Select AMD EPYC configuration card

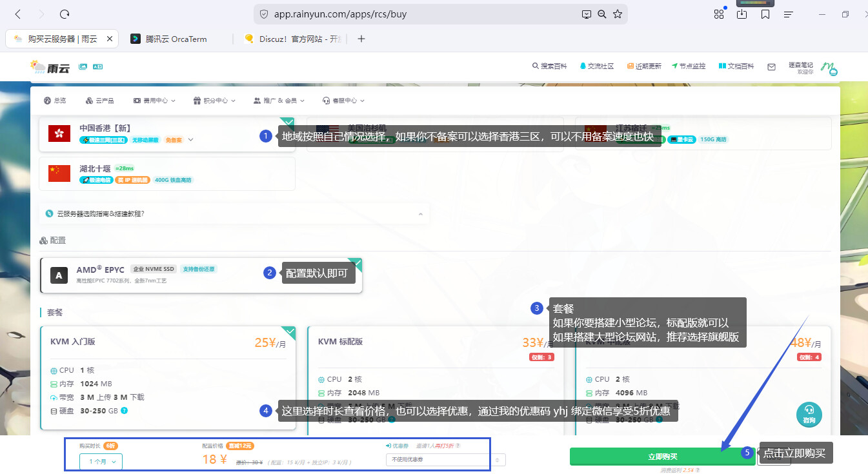click(201, 275)
